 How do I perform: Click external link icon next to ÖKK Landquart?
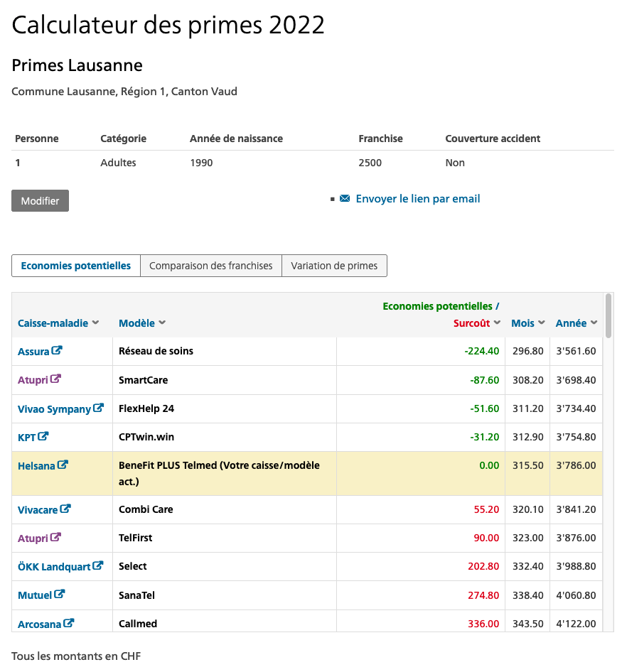tap(98, 565)
